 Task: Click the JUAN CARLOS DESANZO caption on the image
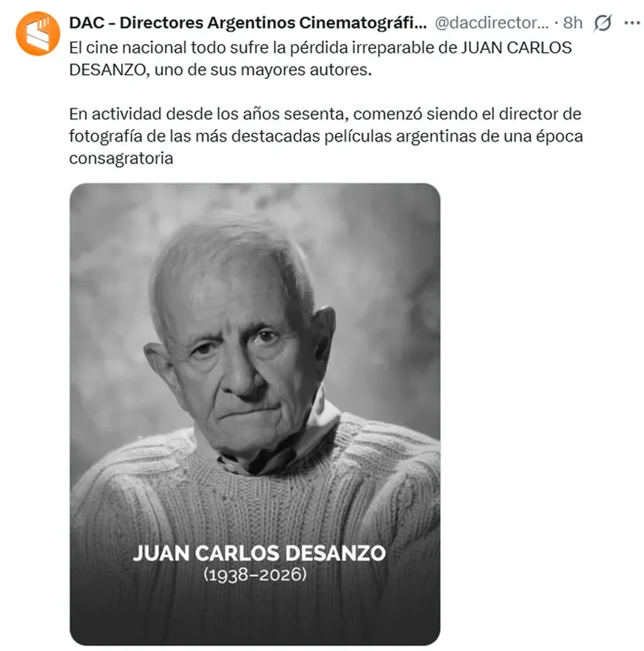pos(259,553)
